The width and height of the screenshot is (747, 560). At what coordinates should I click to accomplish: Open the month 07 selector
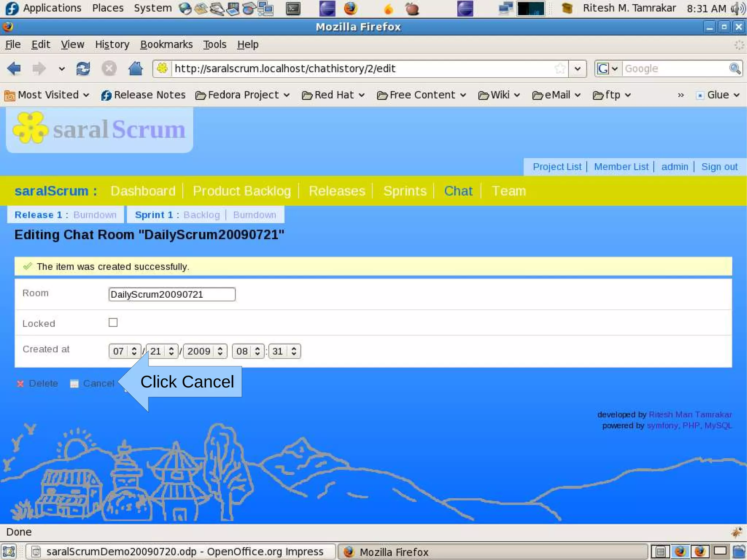click(124, 351)
